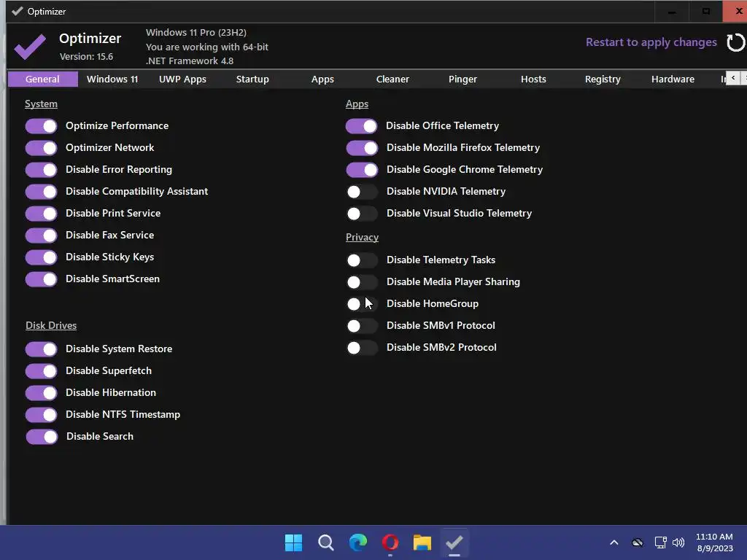Open the Startup tab
Screen dimensions: 747x560
pos(252,79)
